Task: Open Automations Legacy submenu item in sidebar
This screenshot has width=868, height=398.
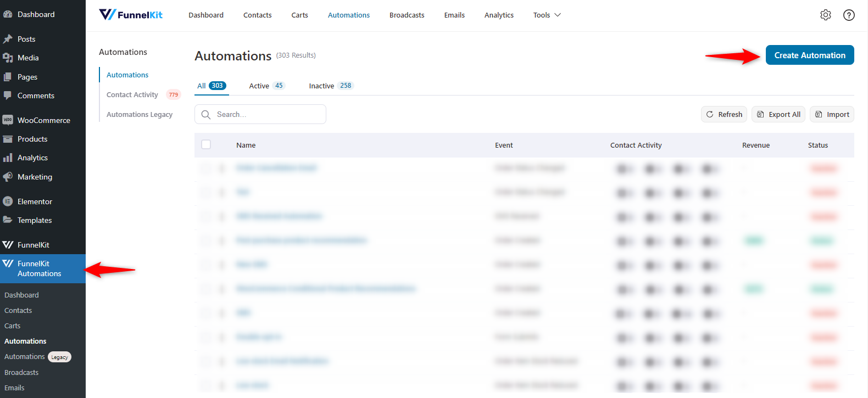Action: point(38,356)
